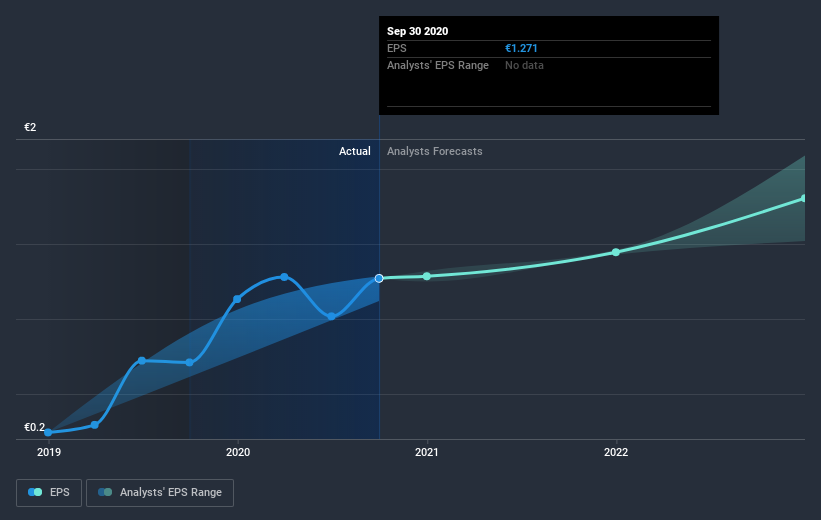Click the 2021 x-axis label
This screenshot has height=520, width=821.
pyautogui.click(x=427, y=452)
